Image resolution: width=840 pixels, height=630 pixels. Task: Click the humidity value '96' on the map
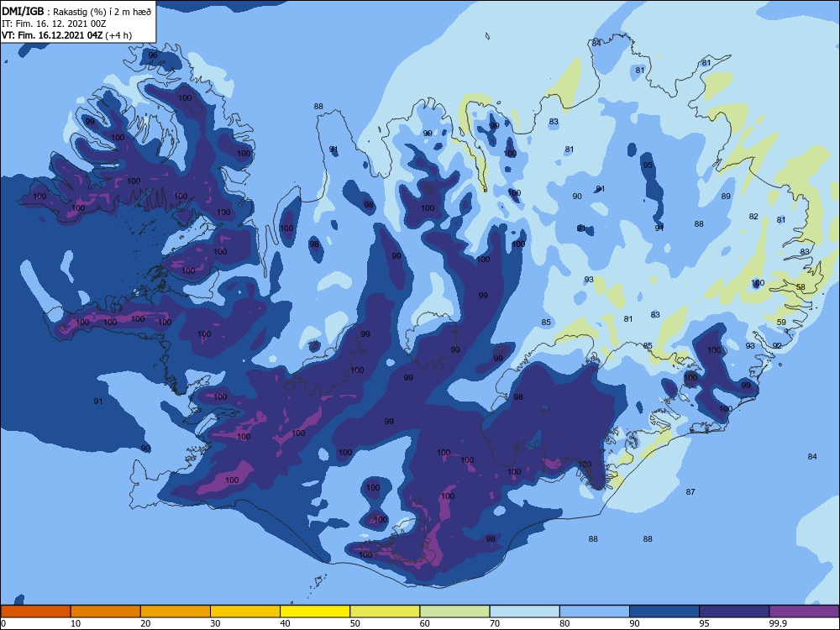point(153,55)
